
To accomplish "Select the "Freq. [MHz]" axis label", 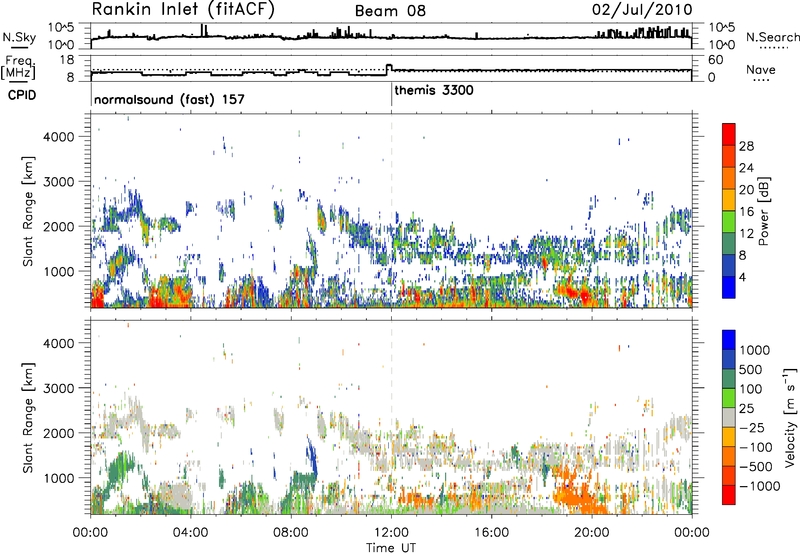I will 19,68.
